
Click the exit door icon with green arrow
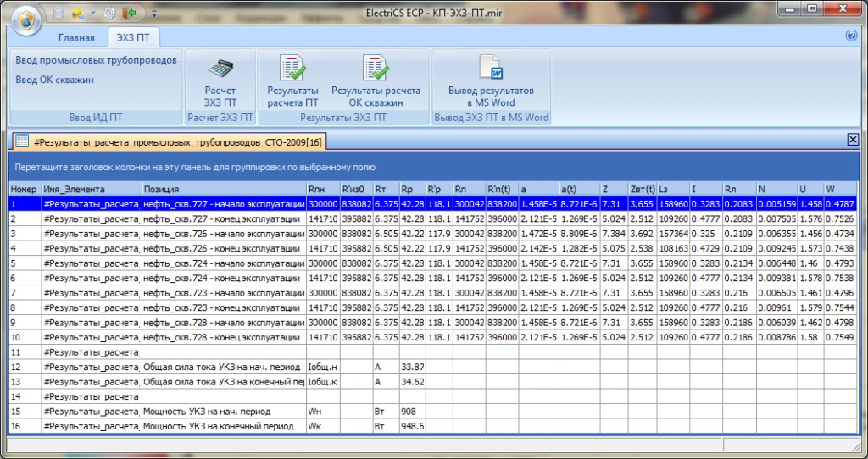point(129,14)
